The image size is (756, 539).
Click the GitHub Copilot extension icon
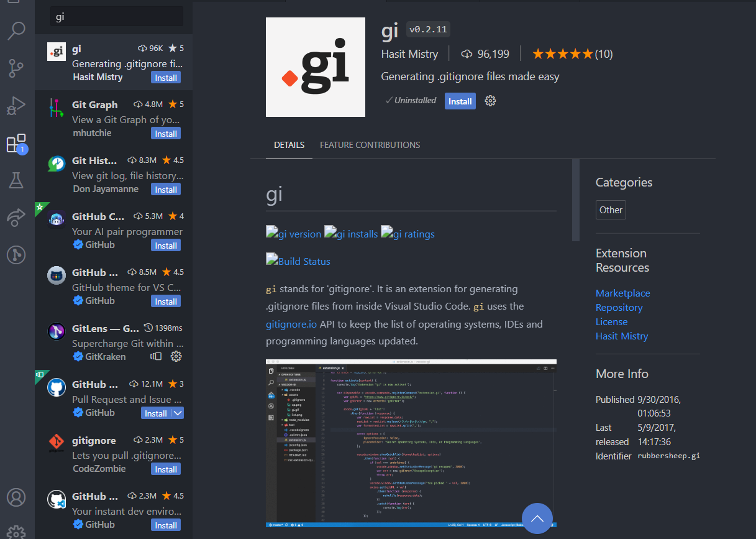(x=57, y=220)
